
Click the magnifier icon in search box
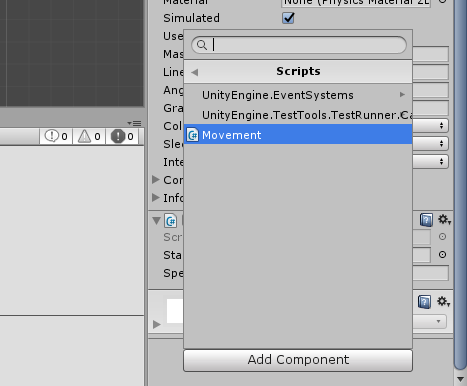[202, 45]
